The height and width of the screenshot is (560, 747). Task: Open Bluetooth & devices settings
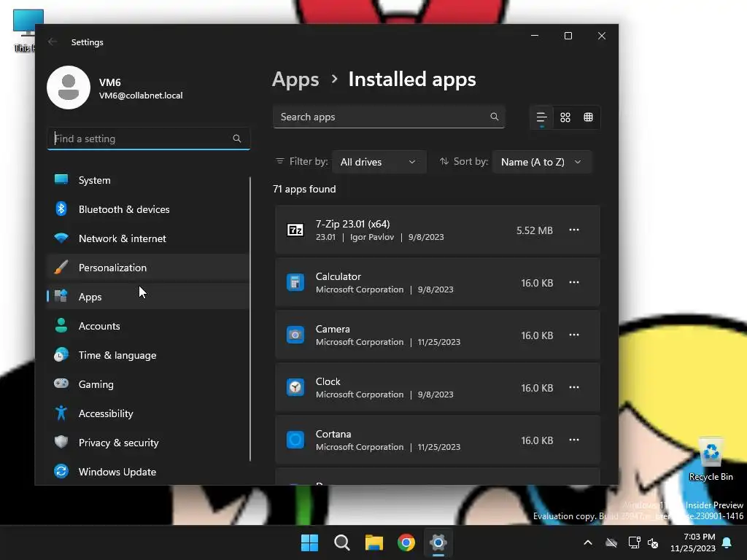pyautogui.click(x=148, y=209)
